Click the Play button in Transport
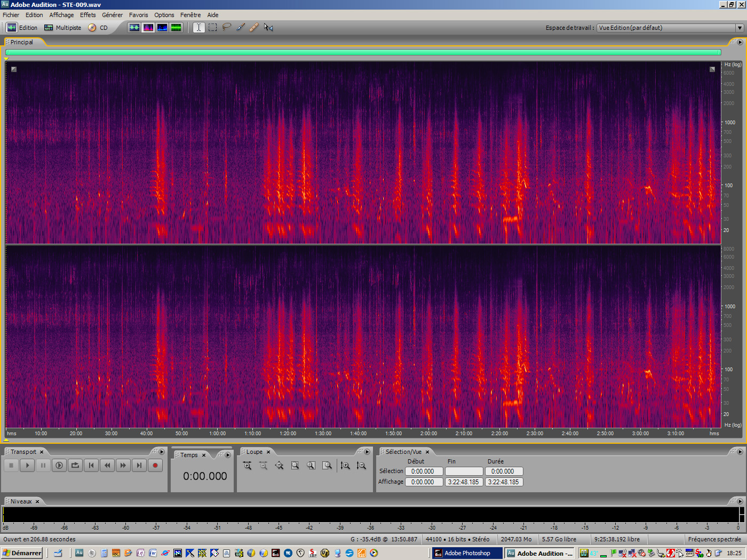The width and height of the screenshot is (747, 560). coord(27,466)
